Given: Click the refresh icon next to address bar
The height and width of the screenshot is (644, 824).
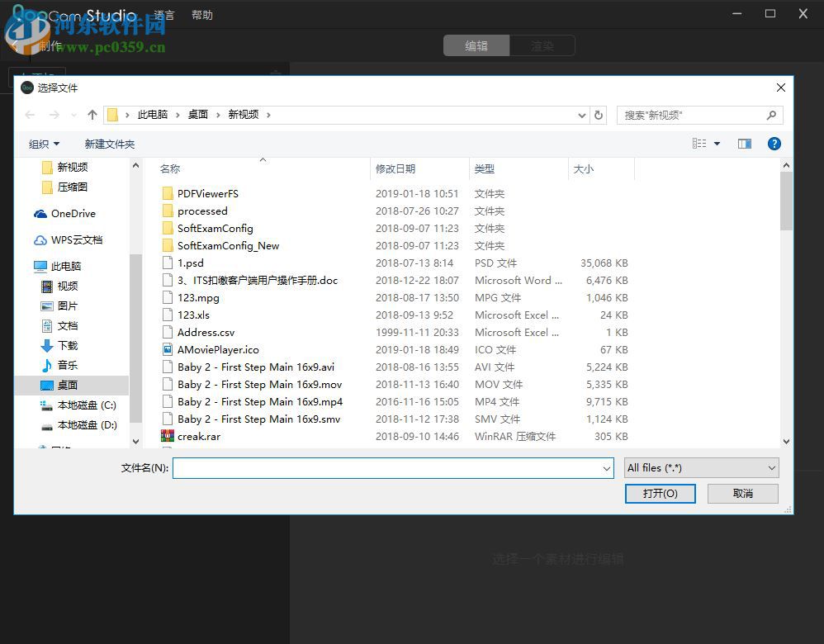Looking at the screenshot, I should (598, 115).
